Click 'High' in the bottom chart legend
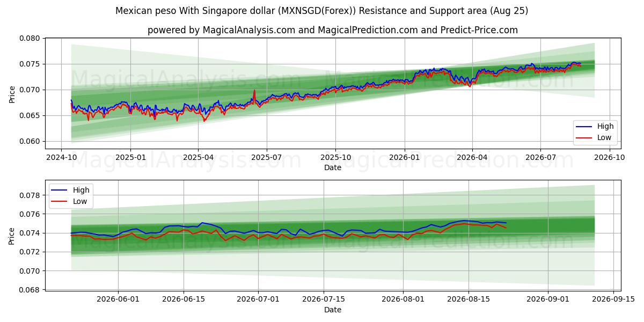Screen dimensions: 644x322 pos(80,190)
